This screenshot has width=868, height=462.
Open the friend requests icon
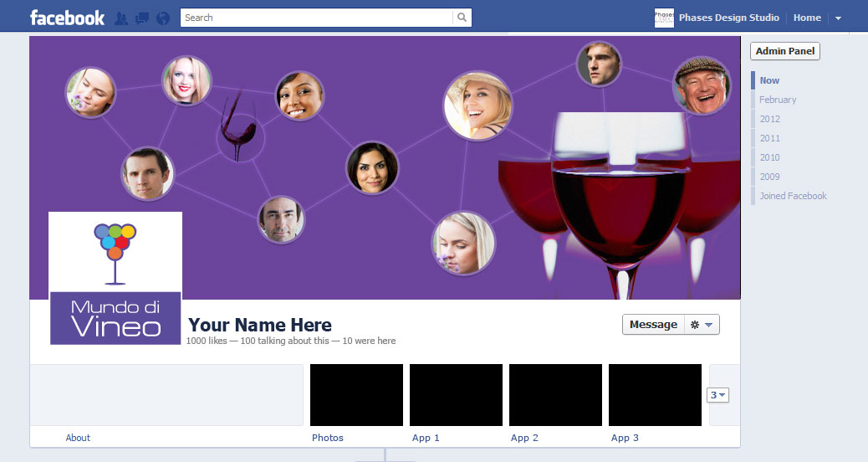coord(120,18)
